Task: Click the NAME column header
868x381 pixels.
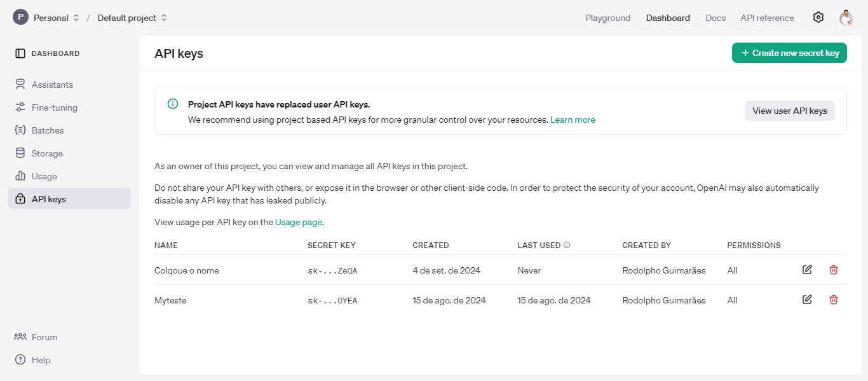Action: click(x=166, y=245)
